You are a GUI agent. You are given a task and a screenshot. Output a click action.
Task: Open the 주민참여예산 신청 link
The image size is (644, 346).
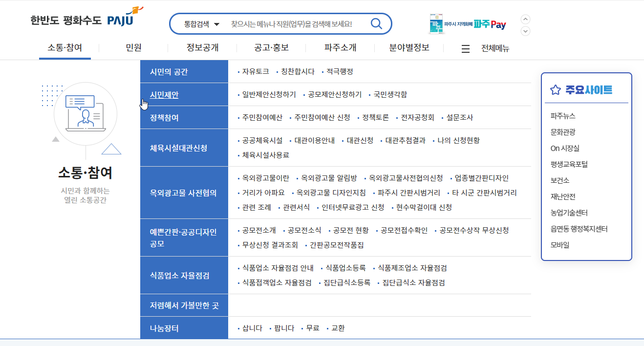click(322, 117)
